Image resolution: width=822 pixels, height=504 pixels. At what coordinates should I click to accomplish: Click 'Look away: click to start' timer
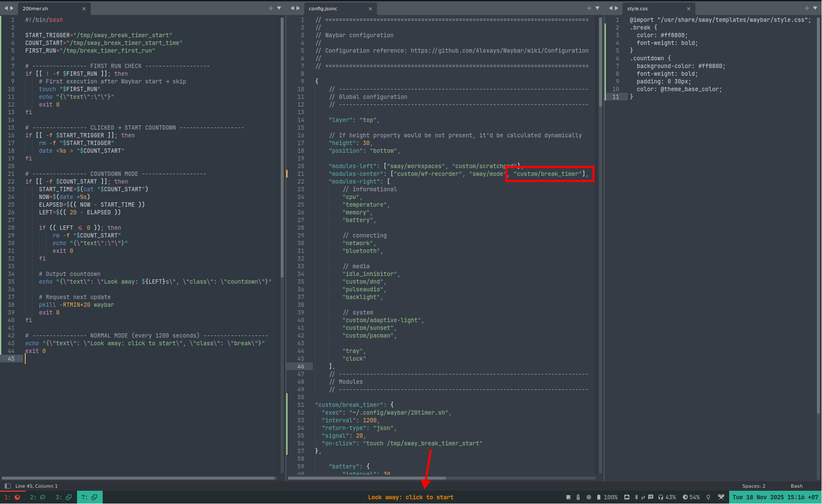pos(410,497)
